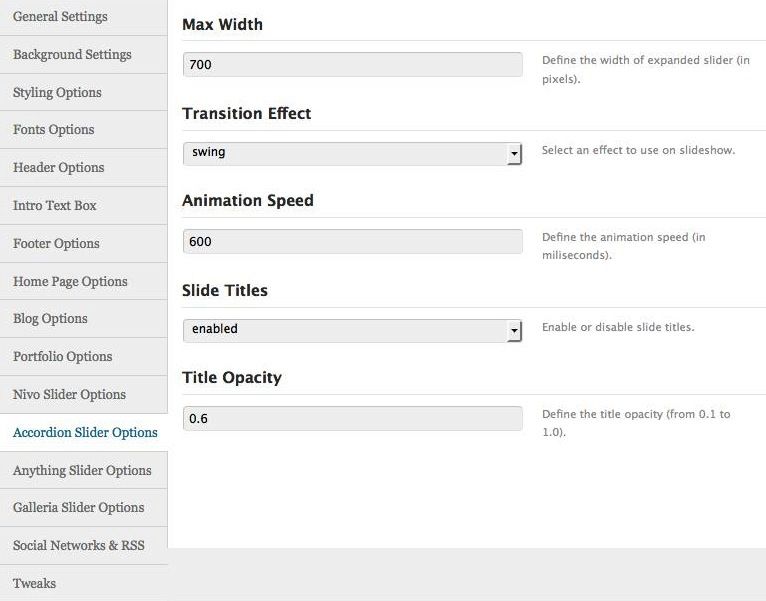Switch to Home Page Options tab
This screenshot has height=601, width=766.
(x=70, y=282)
